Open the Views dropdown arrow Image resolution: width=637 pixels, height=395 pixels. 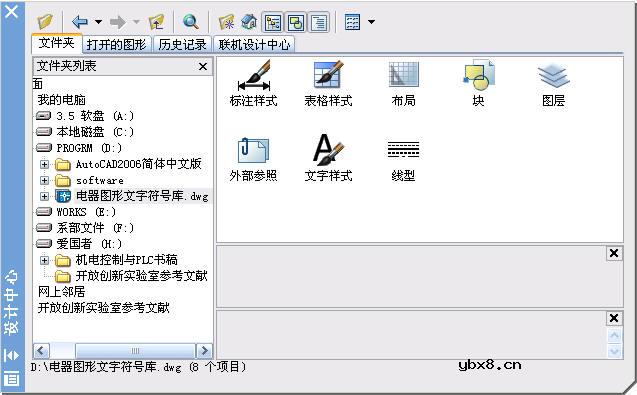371,22
